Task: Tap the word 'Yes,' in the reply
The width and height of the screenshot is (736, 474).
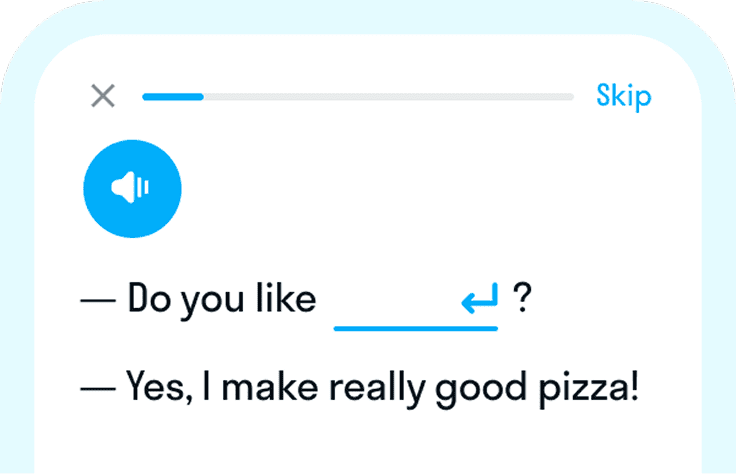Action: pos(160,387)
